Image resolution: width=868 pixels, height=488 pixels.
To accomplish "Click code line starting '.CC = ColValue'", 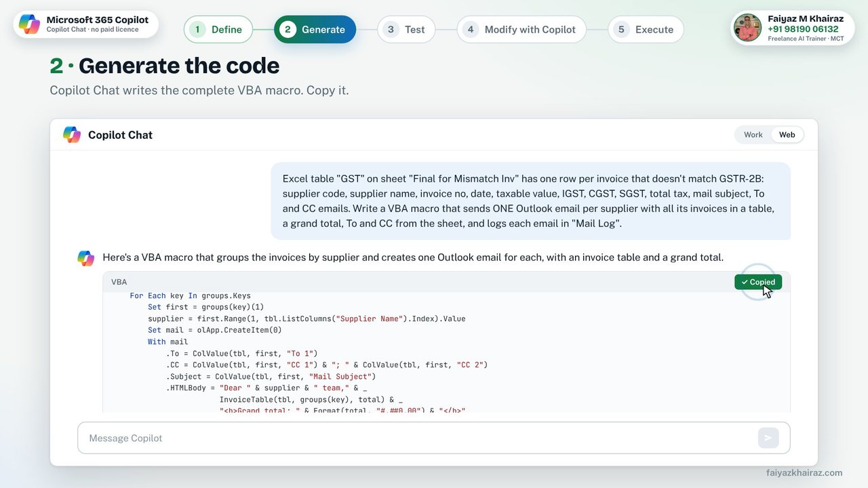I will (x=327, y=365).
